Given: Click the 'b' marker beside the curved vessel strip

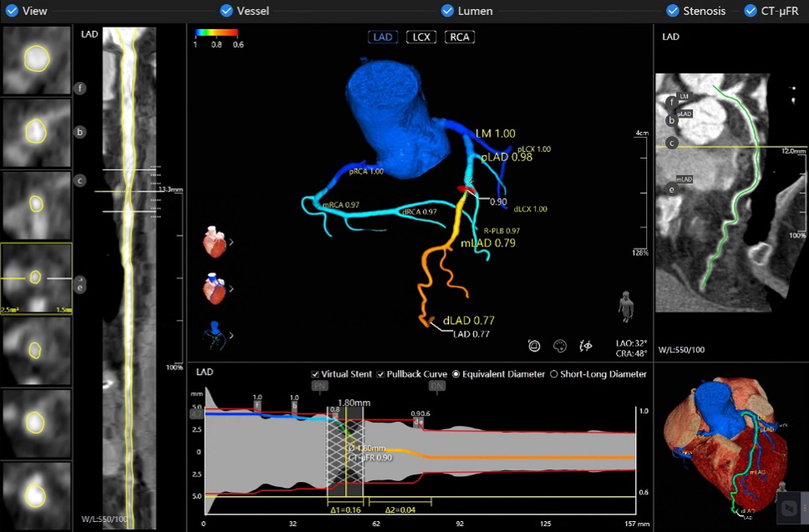Looking at the screenshot, I should (79, 132).
